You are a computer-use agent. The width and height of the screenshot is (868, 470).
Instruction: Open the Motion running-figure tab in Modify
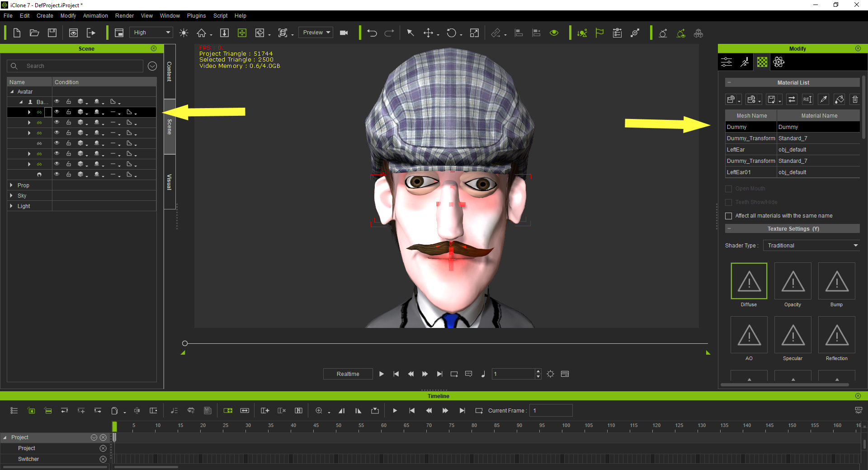pos(745,62)
